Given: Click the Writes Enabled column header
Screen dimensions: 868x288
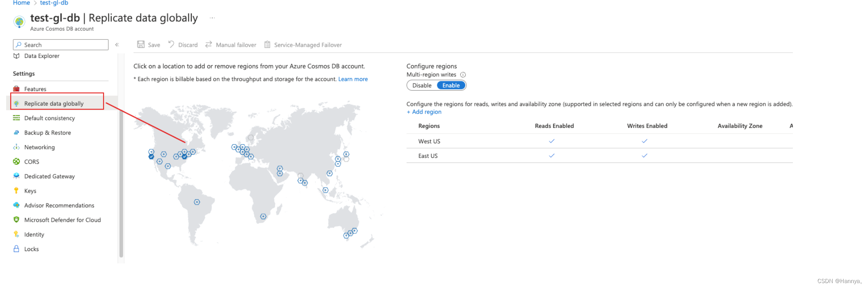Looking at the screenshot, I should point(647,126).
